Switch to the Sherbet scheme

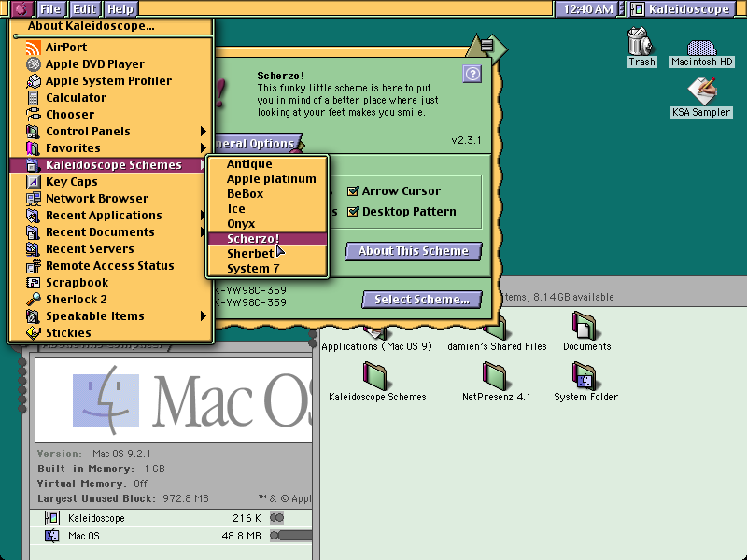point(268,253)
